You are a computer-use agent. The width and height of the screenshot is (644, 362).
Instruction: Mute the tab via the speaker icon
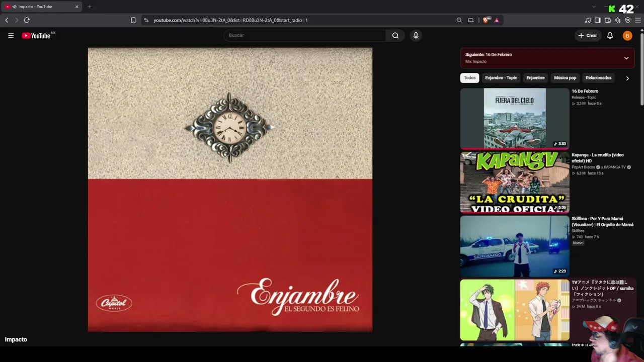14,7
